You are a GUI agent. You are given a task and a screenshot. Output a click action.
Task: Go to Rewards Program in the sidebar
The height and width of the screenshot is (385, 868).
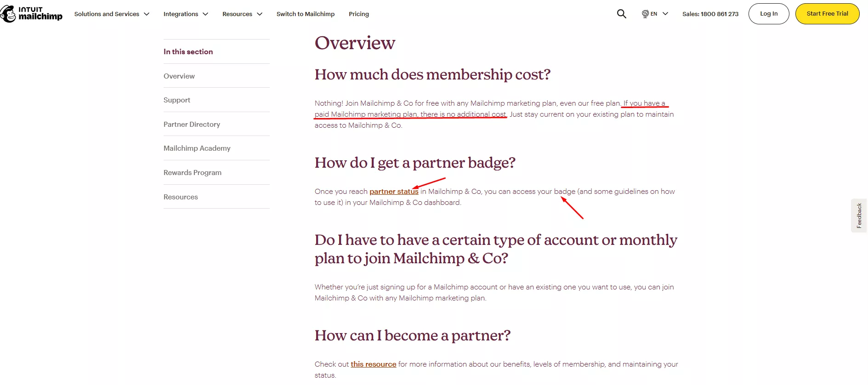(192, 172)
